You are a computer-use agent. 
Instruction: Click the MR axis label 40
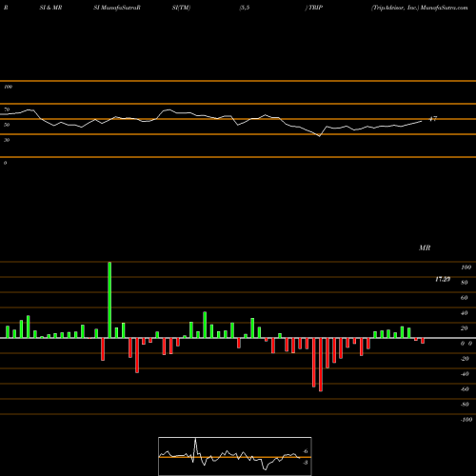point(465,313)
